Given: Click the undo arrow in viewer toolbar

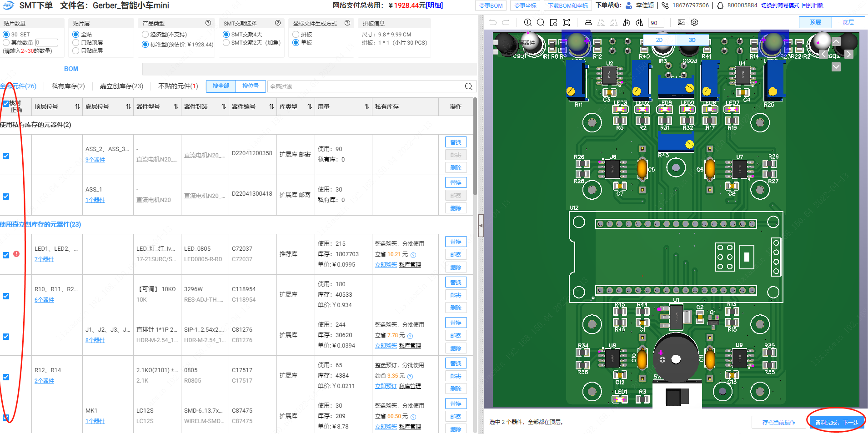Looking at the screenshot, I should pos(493,22).
